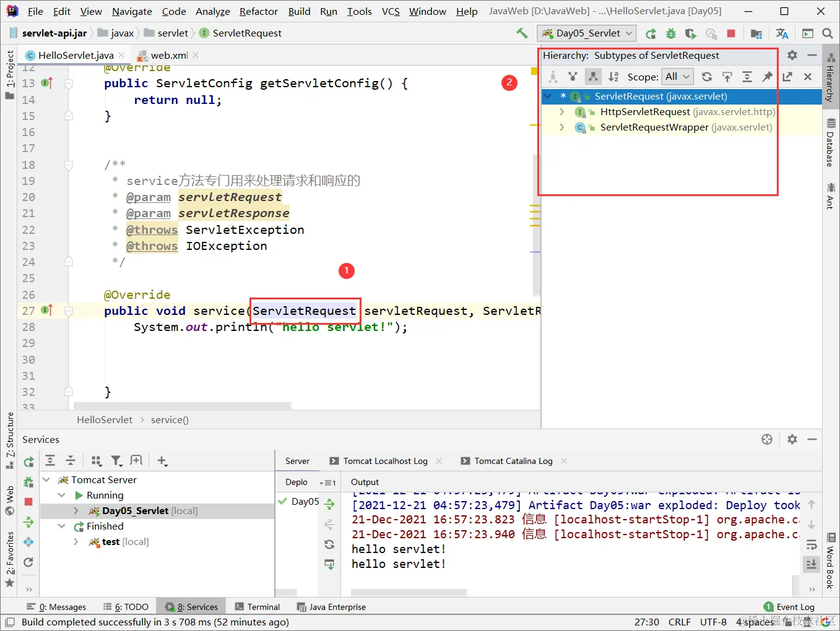Stop the application with the red square in the top toolbar
The image size is (840, 631).
[731, 33]
